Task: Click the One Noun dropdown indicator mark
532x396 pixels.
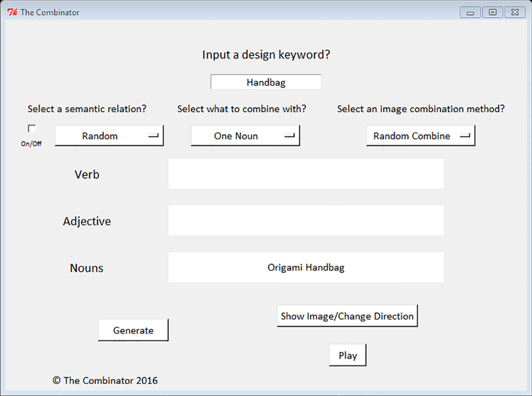Action: coord(289,136)
